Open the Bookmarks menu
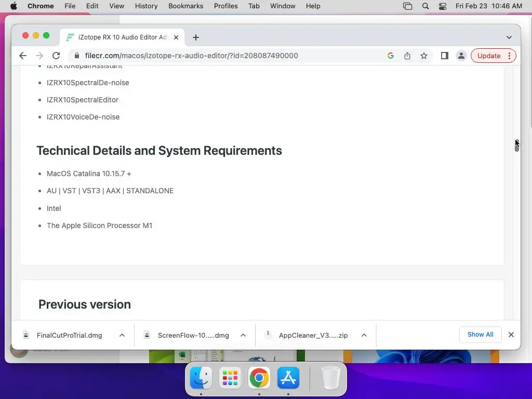 point(185,6)
